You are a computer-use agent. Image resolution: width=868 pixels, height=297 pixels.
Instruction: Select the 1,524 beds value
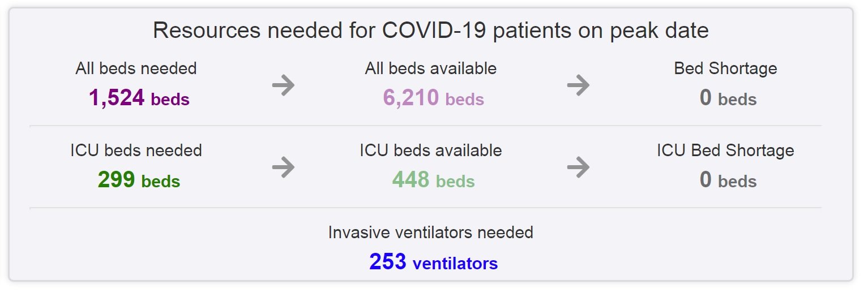click(139, 98)
